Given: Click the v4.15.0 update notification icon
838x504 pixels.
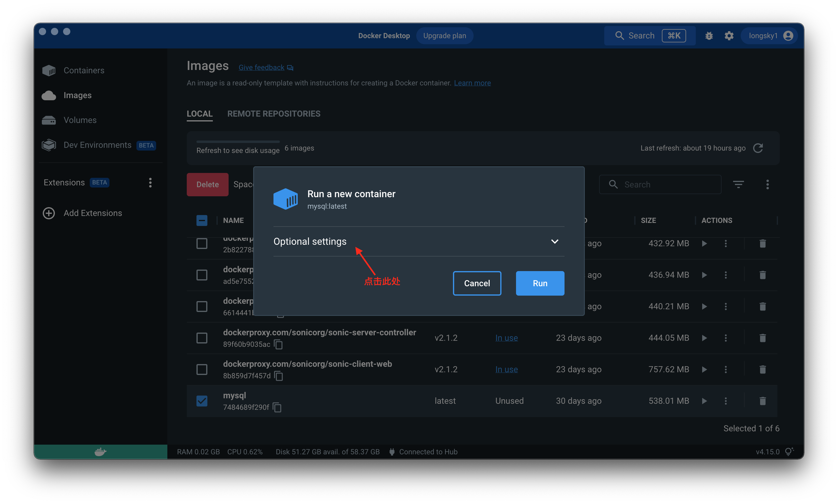Looking at the screenshot, I should tap(789, 452).
